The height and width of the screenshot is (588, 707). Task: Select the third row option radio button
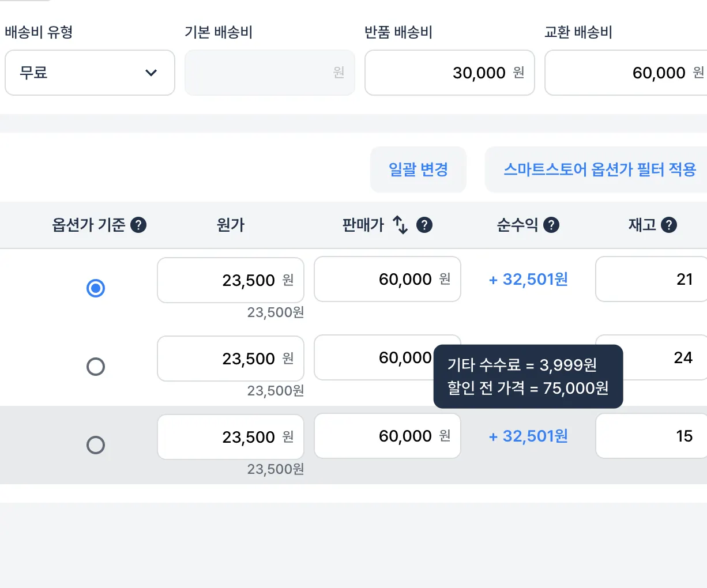click(x=96, y=445)
